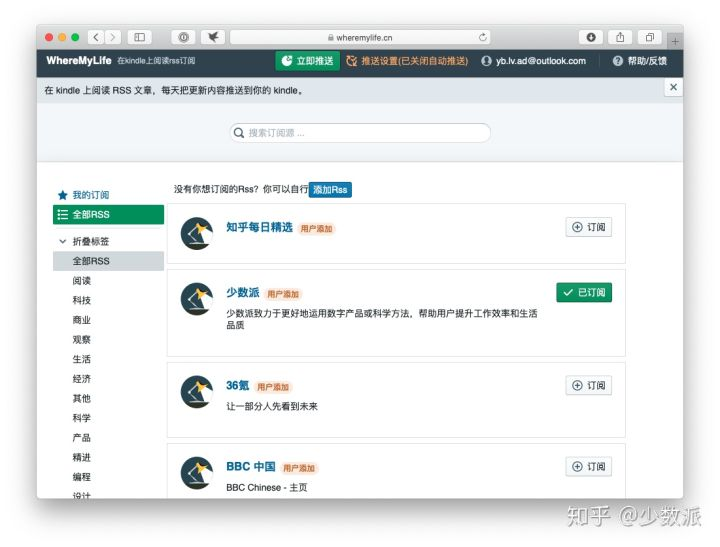Open 推送设置 push settings

407,61
